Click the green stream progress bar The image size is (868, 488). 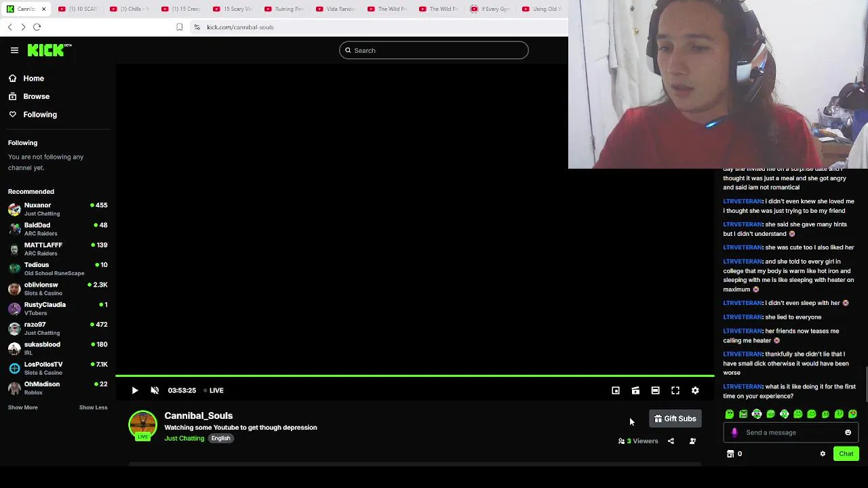[x=414, y=375]
